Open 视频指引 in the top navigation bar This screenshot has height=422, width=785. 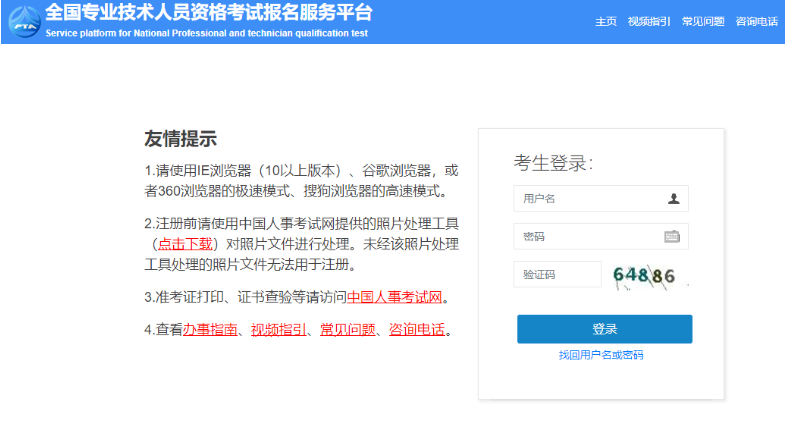[648, 22]
